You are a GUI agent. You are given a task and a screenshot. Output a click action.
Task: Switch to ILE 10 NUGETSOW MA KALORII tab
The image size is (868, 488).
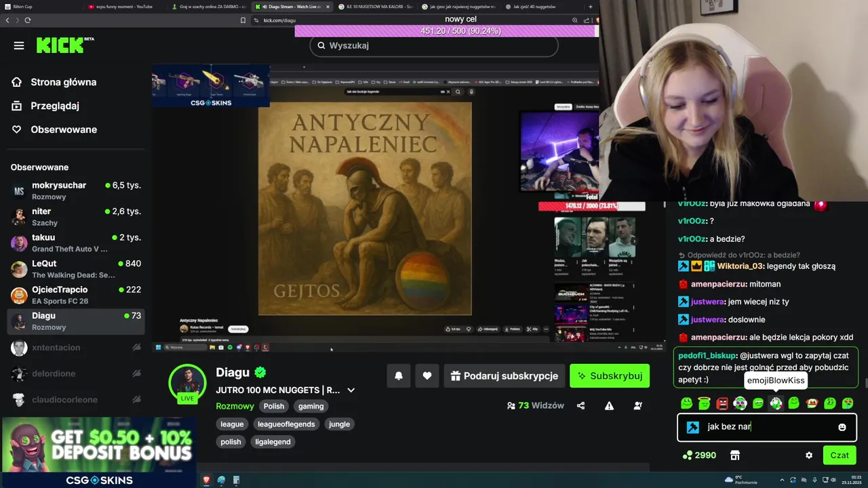click(x=375, y=6)
